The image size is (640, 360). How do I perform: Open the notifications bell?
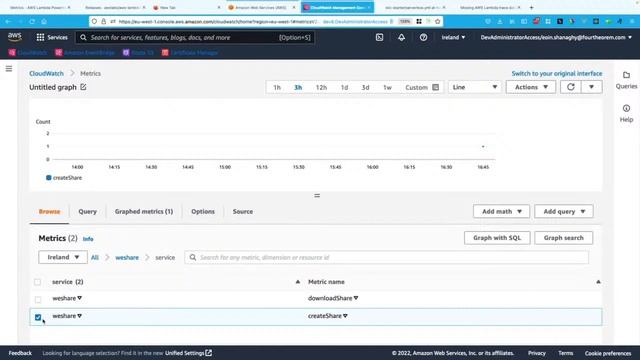point(402,37)
